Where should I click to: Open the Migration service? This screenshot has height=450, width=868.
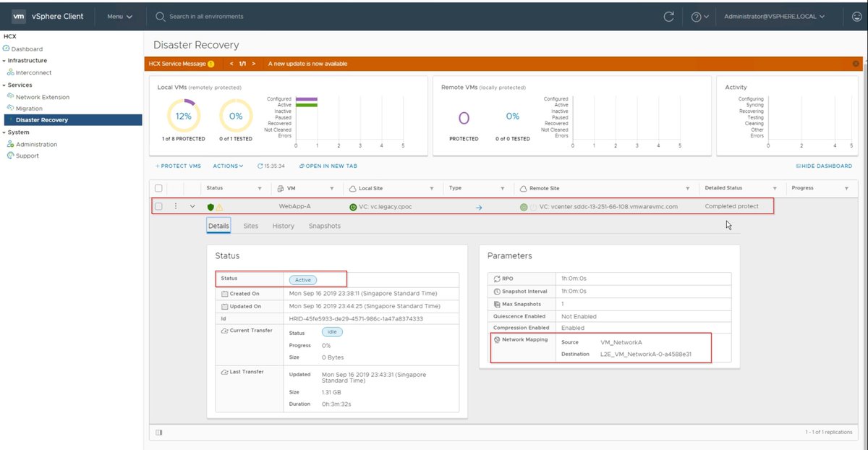pos(29,109)
